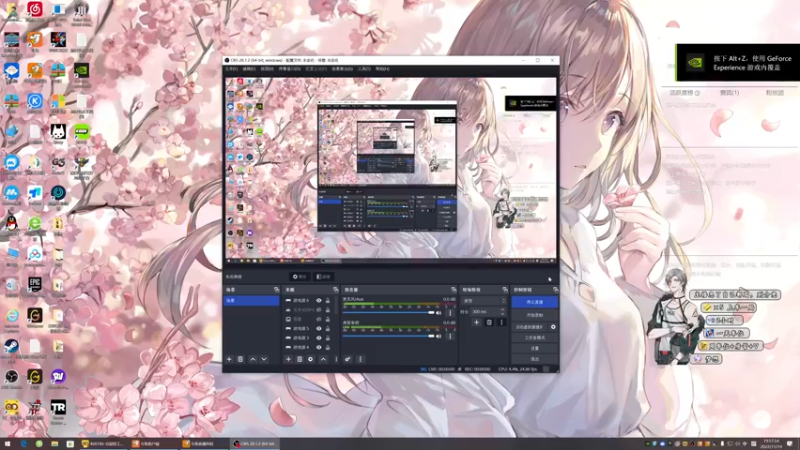The height and width of the screenshot is (450, 800).
Task: Pop out the Controls dock panel
Action: coord(555,289)
